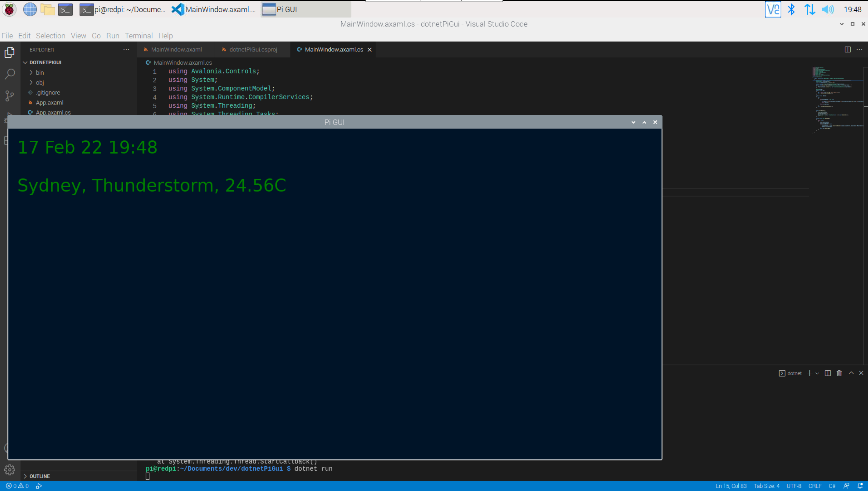Open the Search view in activity bar
This screenshot has width=868, height=491.
pos(9,74)
